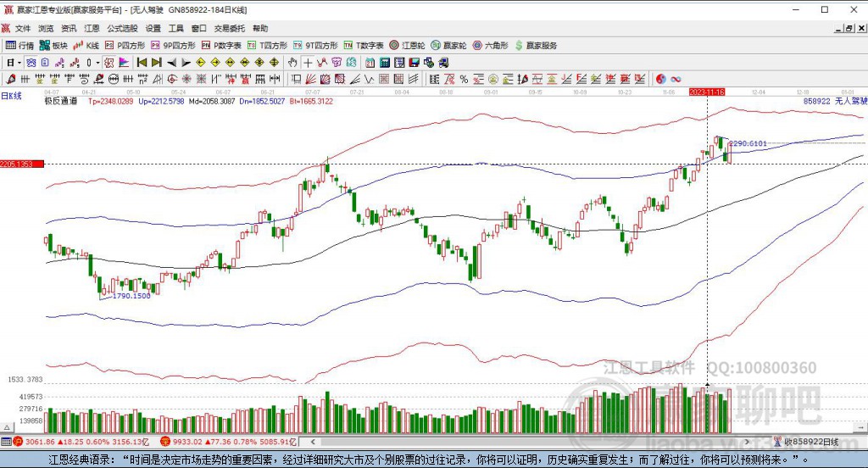Click the horizontal scrollbar left arrow
The width and height of the screenshot is (868, 468).
(x=313, y=442)
